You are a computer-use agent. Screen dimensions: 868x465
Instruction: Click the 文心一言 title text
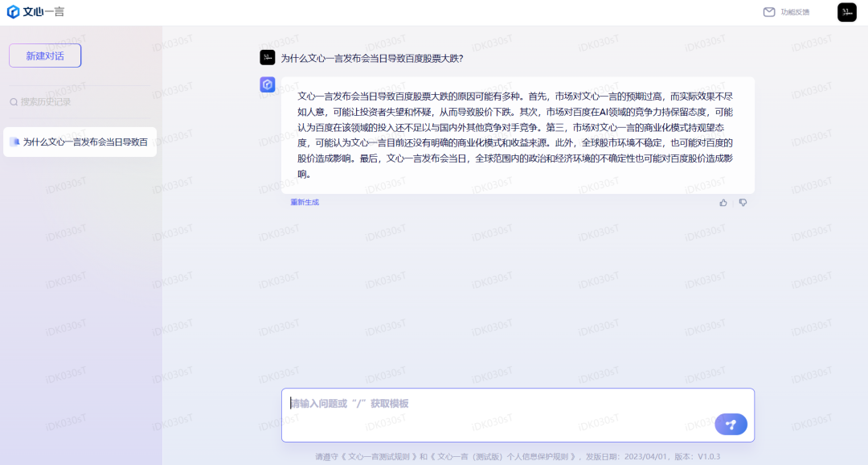43,11
